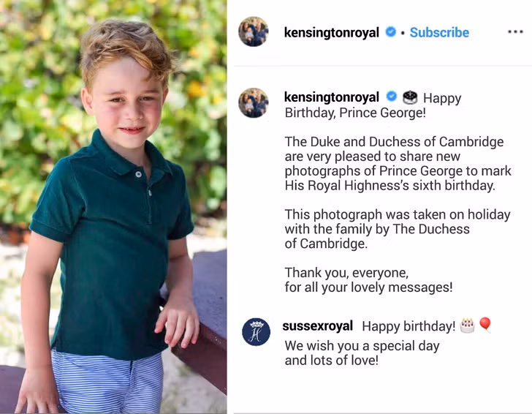The width and height of the screenshot is (532, 414).
Task: Click the birthday cake emoji in the sussexroyal comment
Action: coord(467,325)
